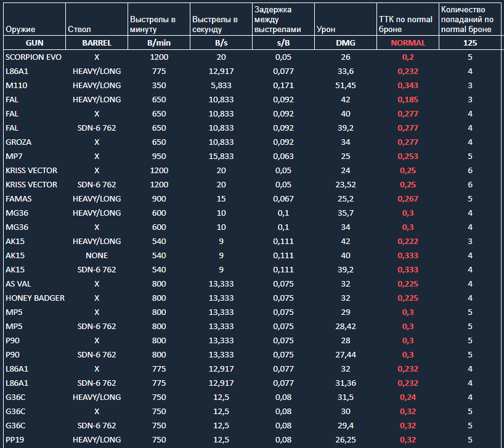The height and width of the screenshot is (448, 504).
Task: Click the AK15 SDN-6 762 barrel cell
Action: pyautogui.click(x=97, y=270)
